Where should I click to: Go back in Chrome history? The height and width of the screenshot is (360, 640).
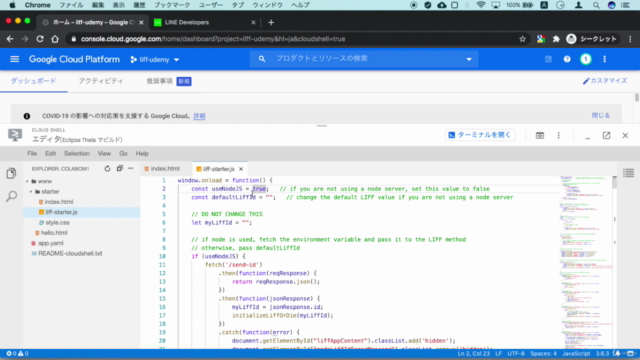pyautogui.click(x=10, y=39)
